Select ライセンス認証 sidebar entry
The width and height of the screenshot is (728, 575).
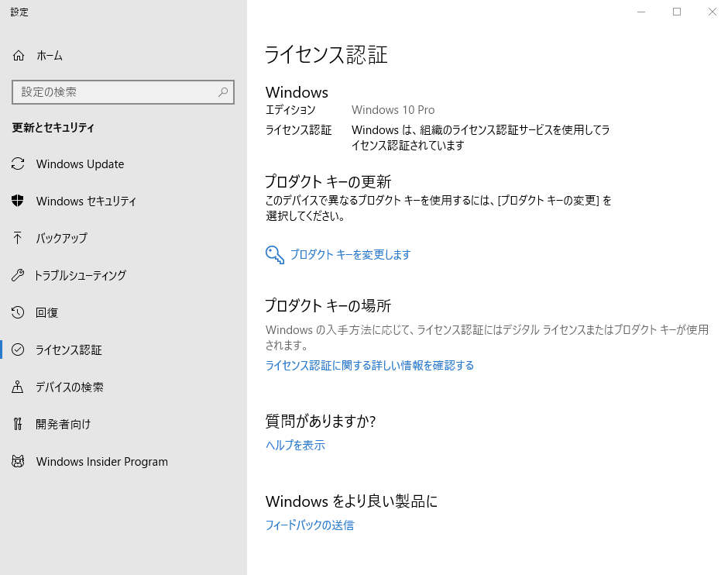point(123,349)
